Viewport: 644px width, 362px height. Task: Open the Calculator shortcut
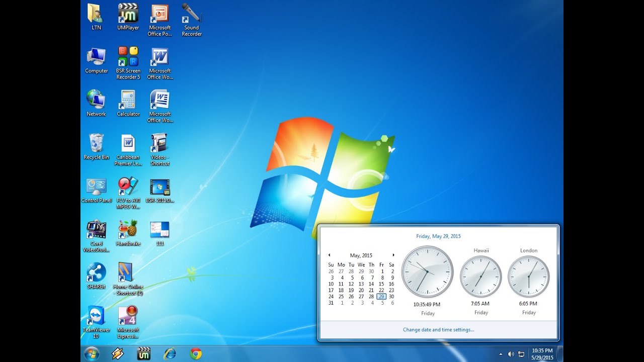click(x=128, y=104)
